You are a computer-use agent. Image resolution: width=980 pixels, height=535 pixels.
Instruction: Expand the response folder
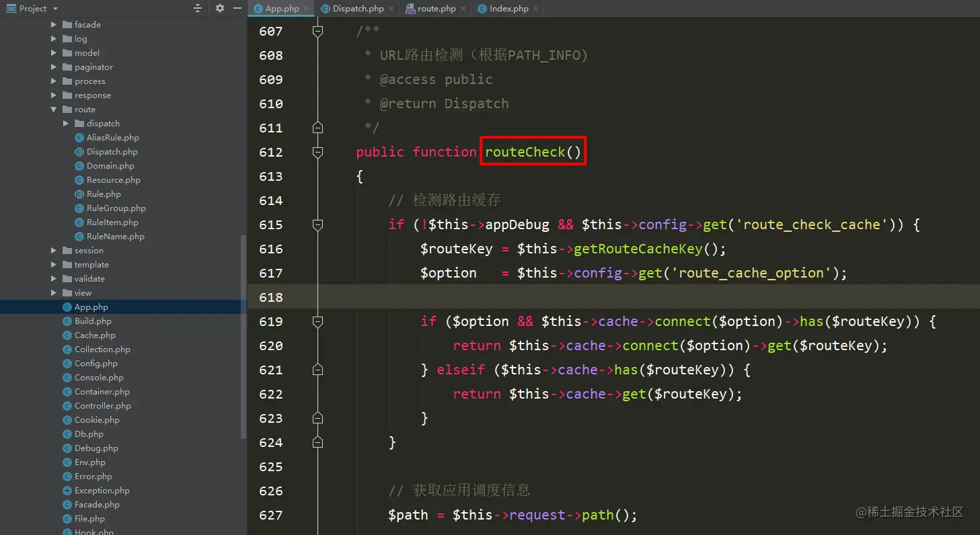[x=54, y=95]
